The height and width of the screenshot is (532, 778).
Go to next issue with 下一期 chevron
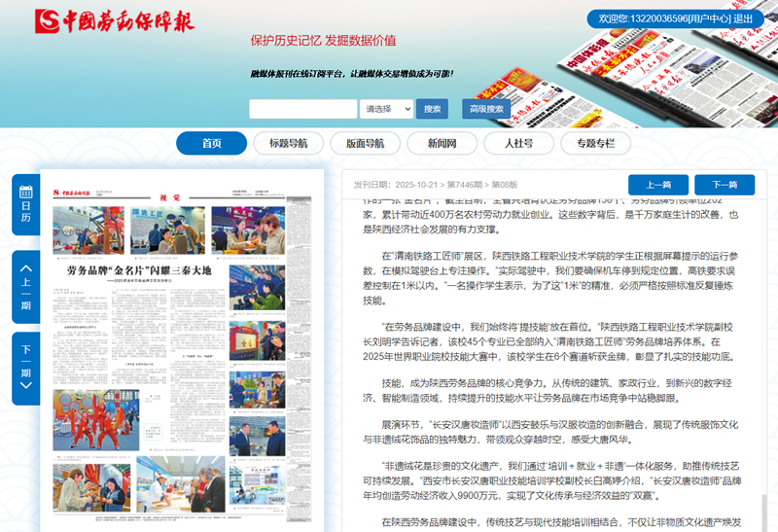25,368
